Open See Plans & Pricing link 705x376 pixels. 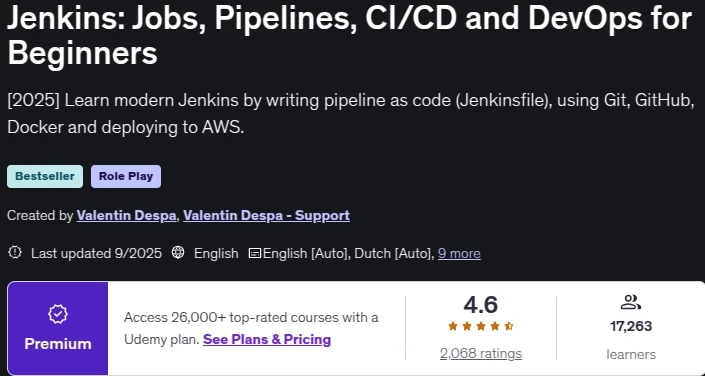point(267,339)
